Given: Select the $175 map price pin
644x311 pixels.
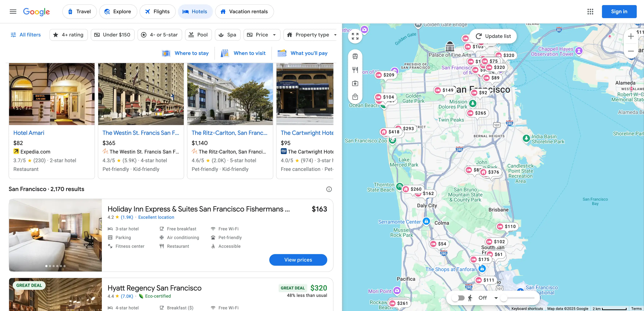Looking at the screenshot, I should point(481,260).
